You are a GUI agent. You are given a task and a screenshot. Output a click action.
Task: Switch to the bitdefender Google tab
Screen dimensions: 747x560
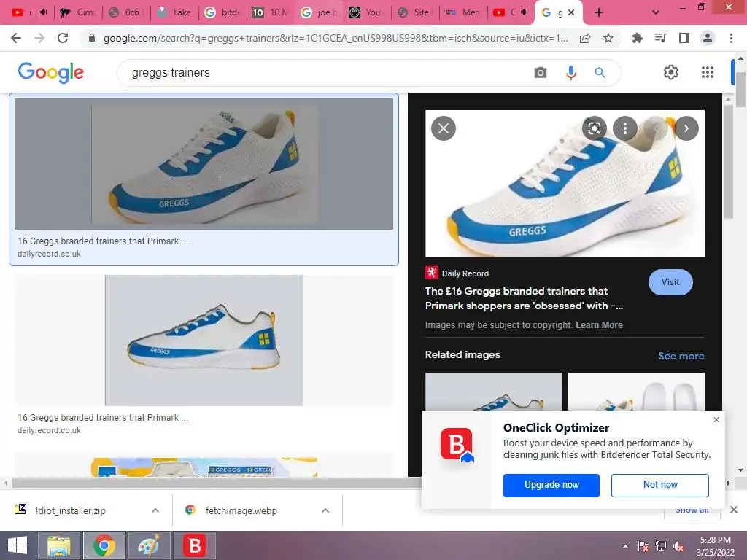(222, 12)
